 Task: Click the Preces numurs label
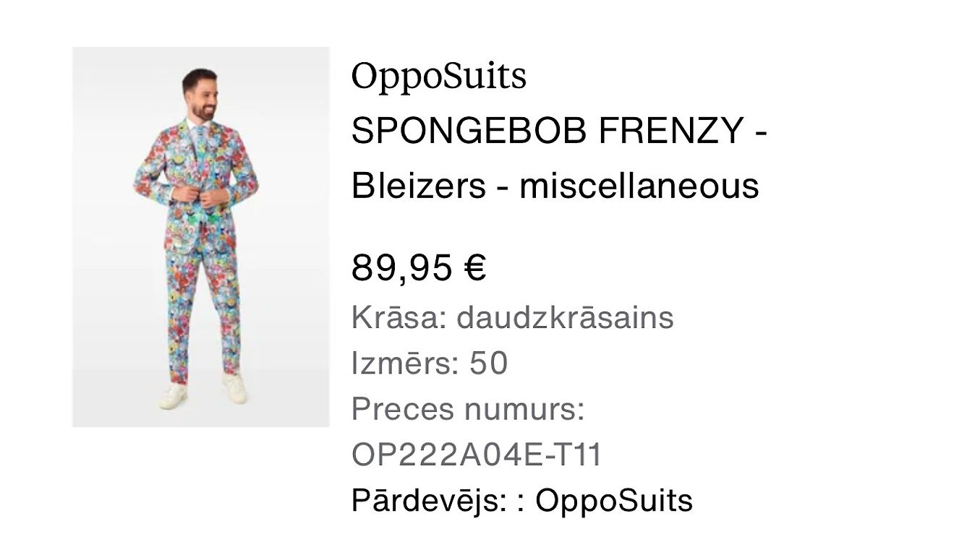click(467, 410)
